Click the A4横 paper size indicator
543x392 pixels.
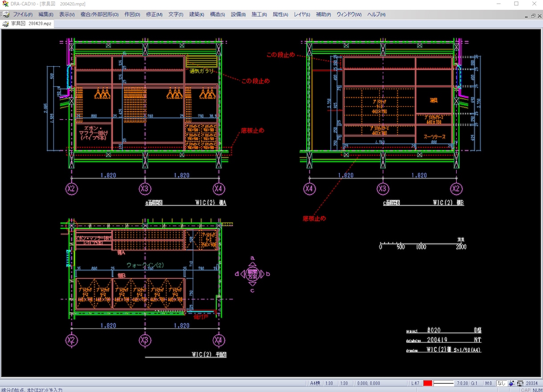316,383
